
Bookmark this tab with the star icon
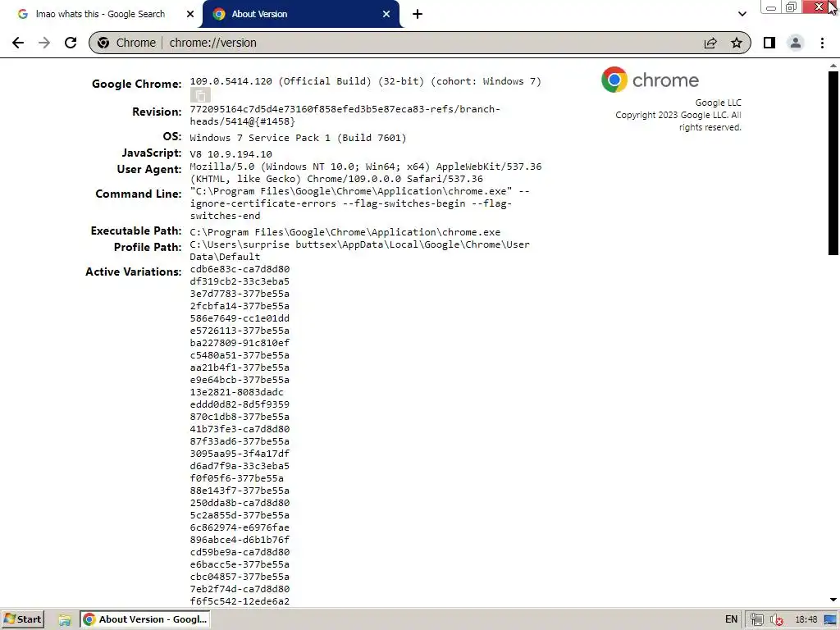coord(737,43)
